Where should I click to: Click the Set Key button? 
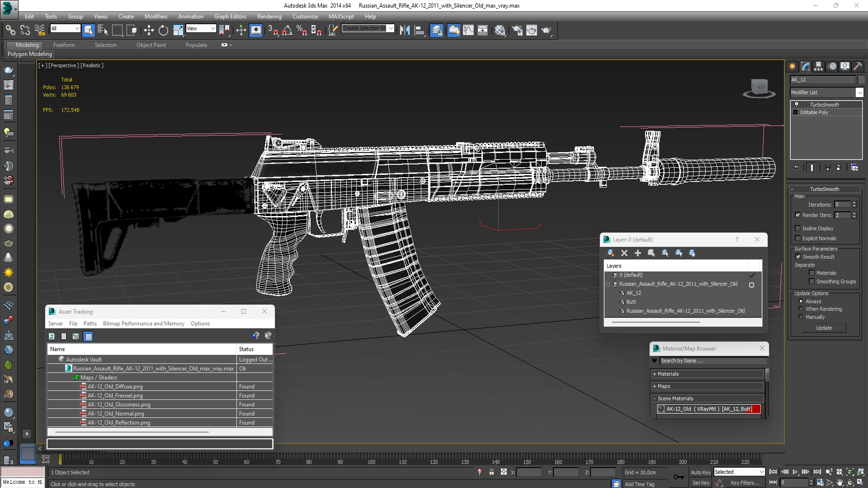tap(700, 483)
